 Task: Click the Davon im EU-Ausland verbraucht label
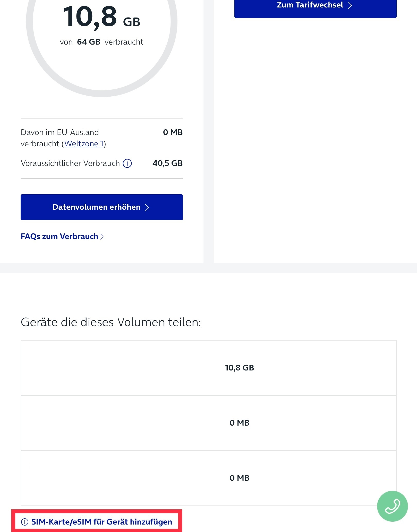[x=63, y=138]
